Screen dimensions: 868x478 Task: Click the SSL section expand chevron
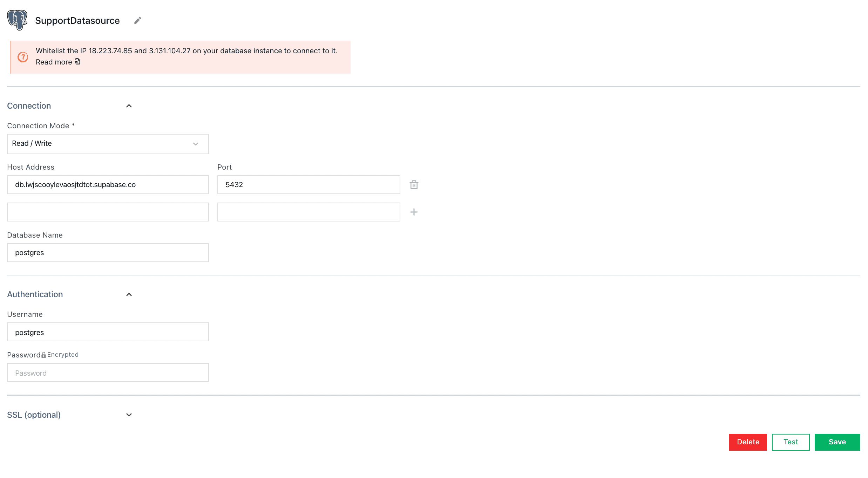point(129,415)
